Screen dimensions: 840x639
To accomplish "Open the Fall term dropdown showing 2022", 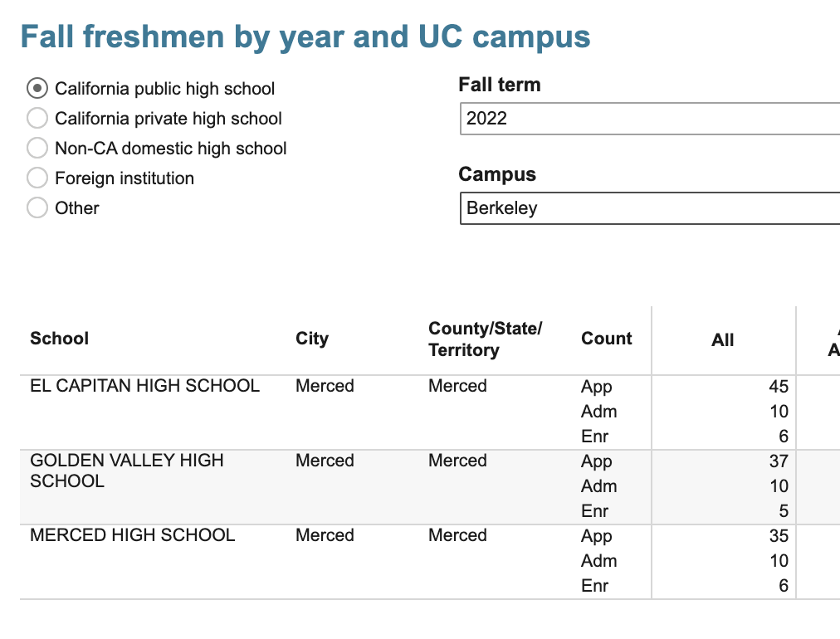I will pyautogui.click(x=649, y=118).
